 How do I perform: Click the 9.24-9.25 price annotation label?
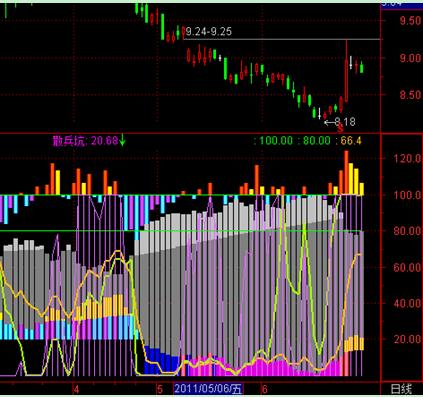click(209, 32)
